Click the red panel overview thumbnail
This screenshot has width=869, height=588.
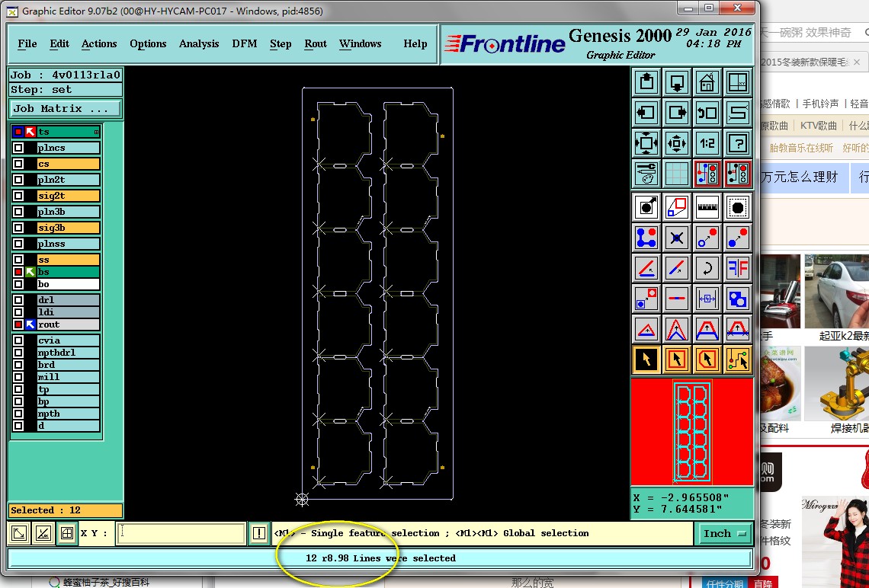tap(692, 431)
